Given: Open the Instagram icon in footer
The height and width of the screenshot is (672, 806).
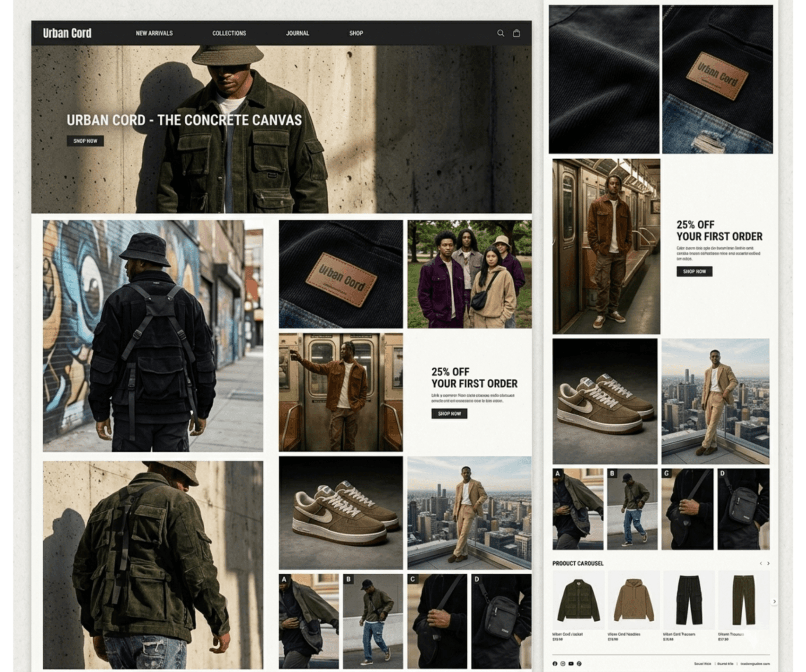Looking at the screenshot, I should 563,664.
